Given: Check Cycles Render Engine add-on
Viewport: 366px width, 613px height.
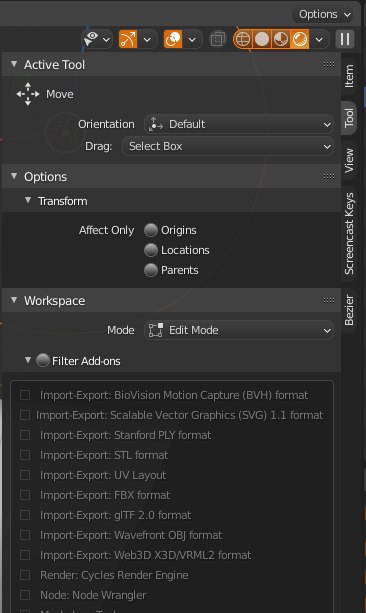Looking at the screenshot, I should pyautogui.click(x=25, y=575).
